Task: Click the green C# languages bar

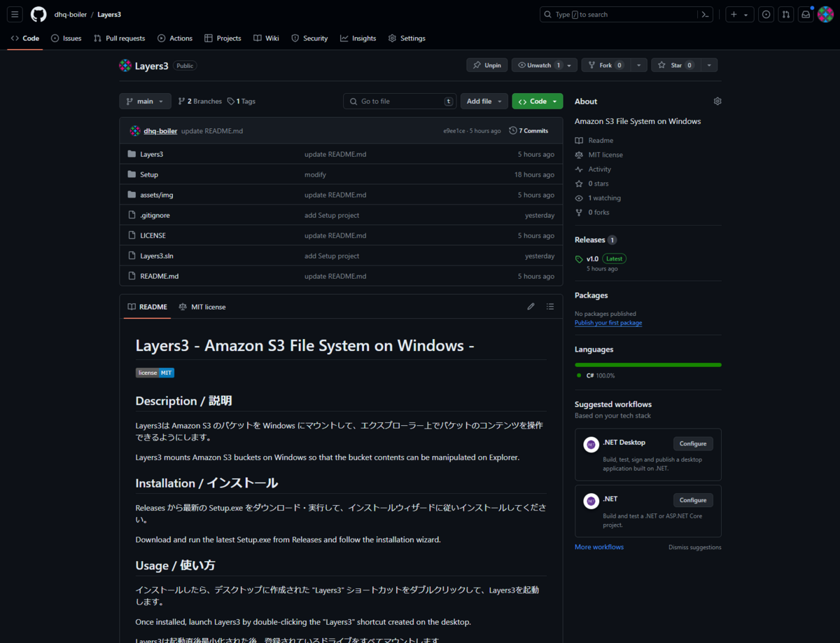Action: click(x=647, y=364)
